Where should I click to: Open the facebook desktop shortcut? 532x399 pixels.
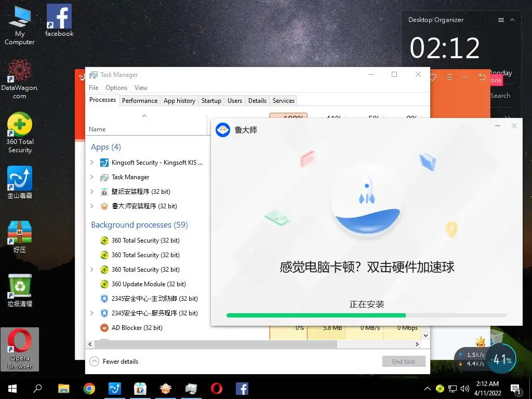[59, 20]
